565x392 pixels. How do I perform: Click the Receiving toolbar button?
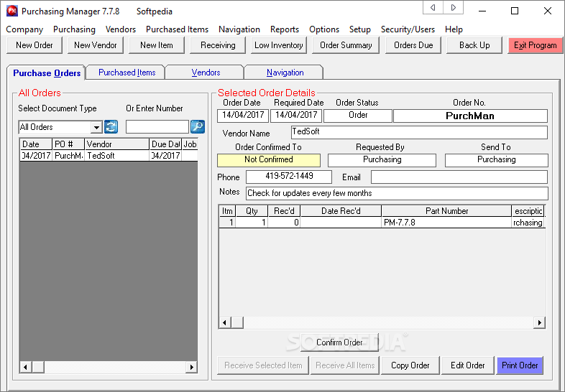[x=218, y=45]
